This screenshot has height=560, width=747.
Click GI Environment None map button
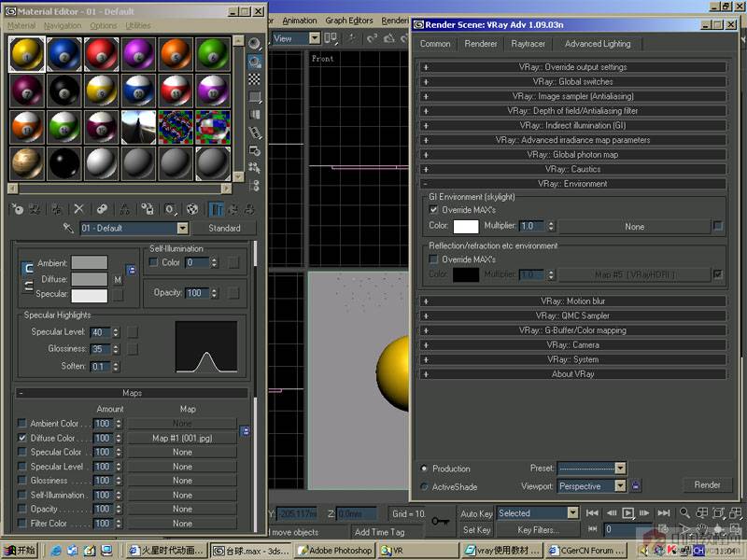tap(634, 227)
